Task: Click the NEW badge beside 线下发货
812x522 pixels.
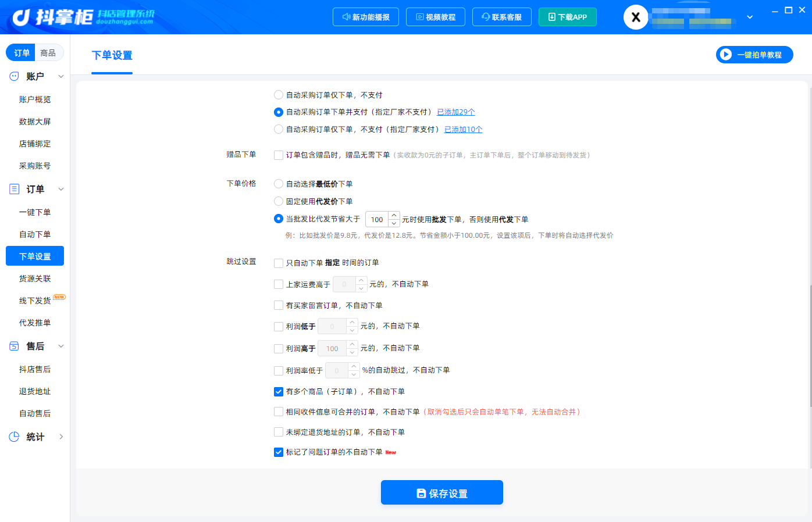Action: tap(59, 297)
